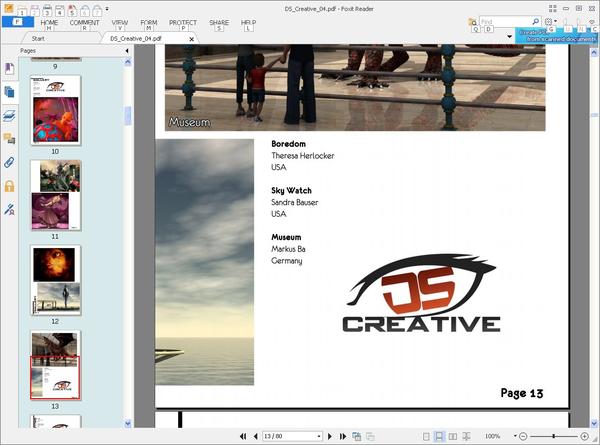The image size is (600, 445).
Task: Enable single page view mode
Action: coord(426,436)
